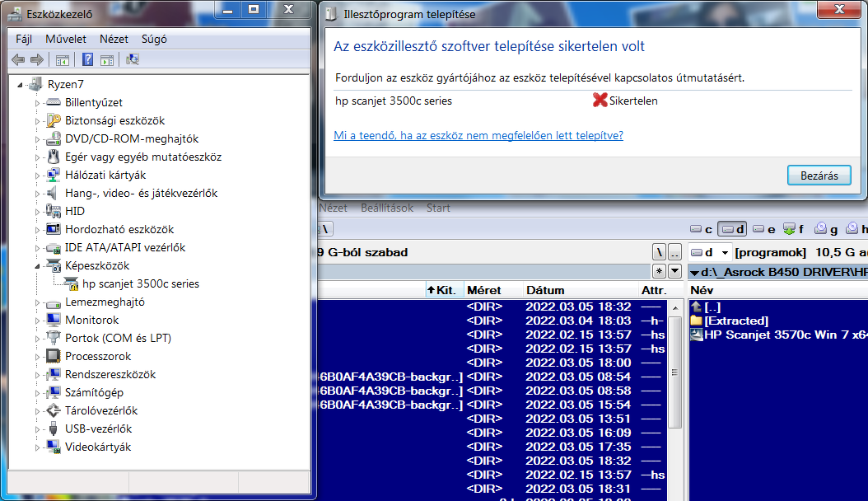Sort by Dátum column header

580,290
